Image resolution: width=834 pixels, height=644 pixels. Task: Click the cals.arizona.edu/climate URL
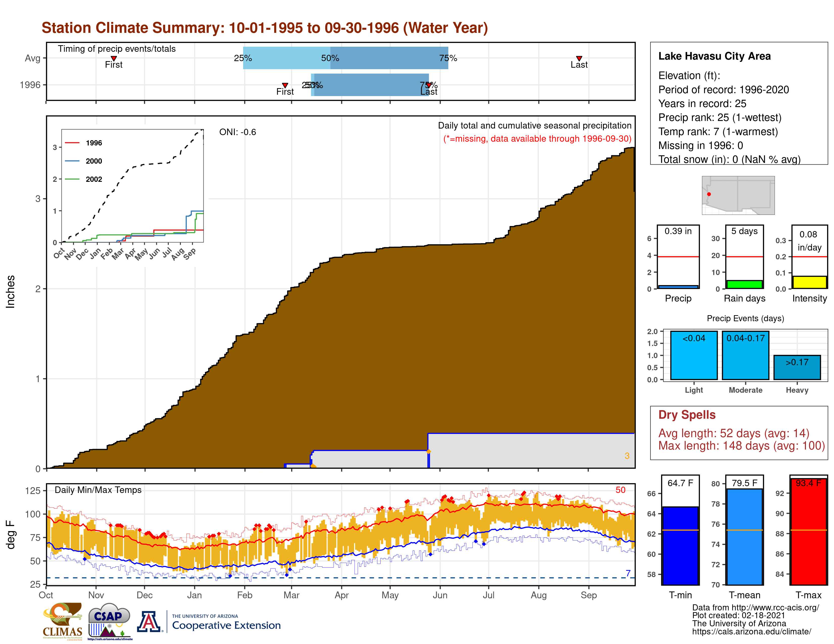pos(752,632)
